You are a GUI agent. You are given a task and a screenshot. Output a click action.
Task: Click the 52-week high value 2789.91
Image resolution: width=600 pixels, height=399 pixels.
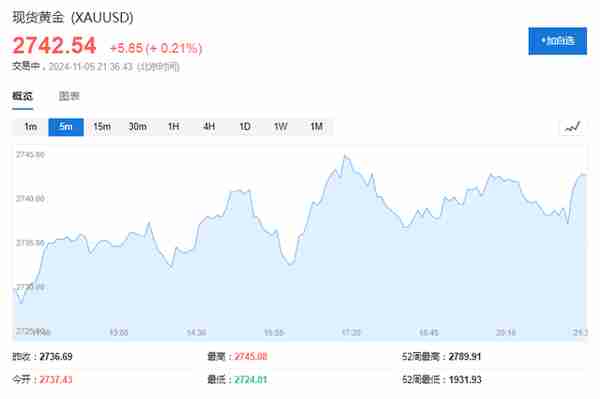465,357
